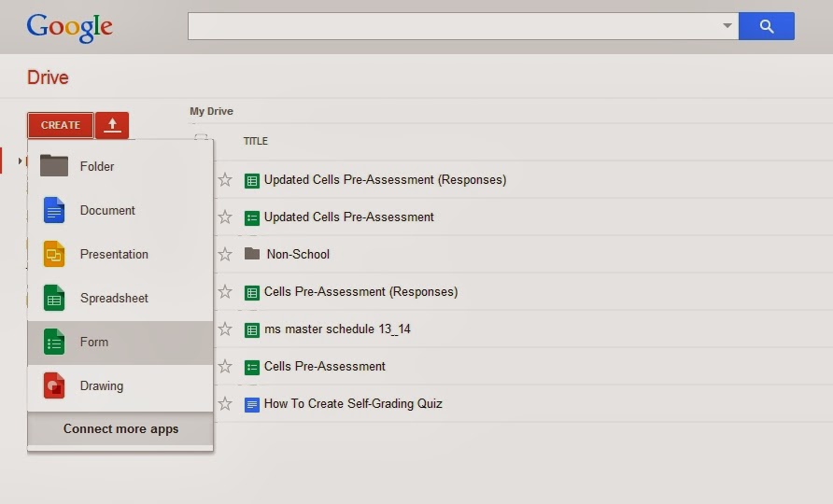Open the Non-School folder
833x504 pixels.
pos(298,255)
